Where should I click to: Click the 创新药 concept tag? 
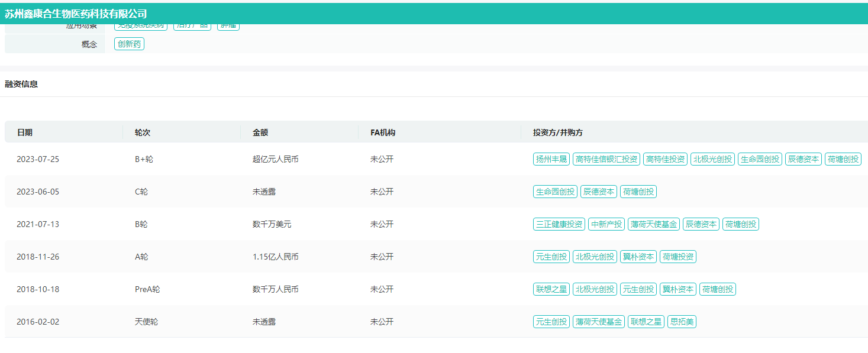click(x=129, y=44)
